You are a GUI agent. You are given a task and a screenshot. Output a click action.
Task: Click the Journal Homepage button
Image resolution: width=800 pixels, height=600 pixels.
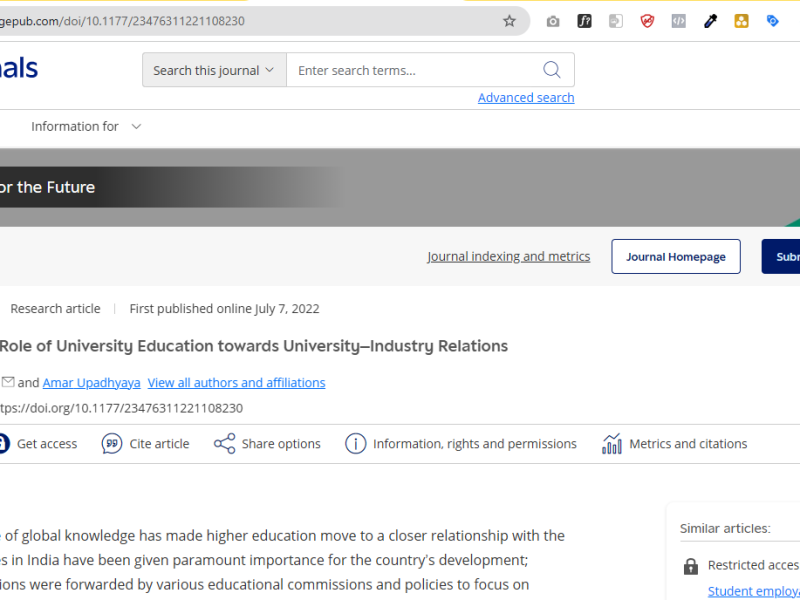pos(676,257)
